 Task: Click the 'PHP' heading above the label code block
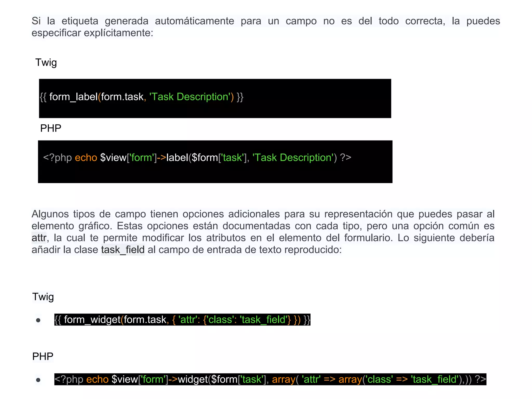coord(51,128)
